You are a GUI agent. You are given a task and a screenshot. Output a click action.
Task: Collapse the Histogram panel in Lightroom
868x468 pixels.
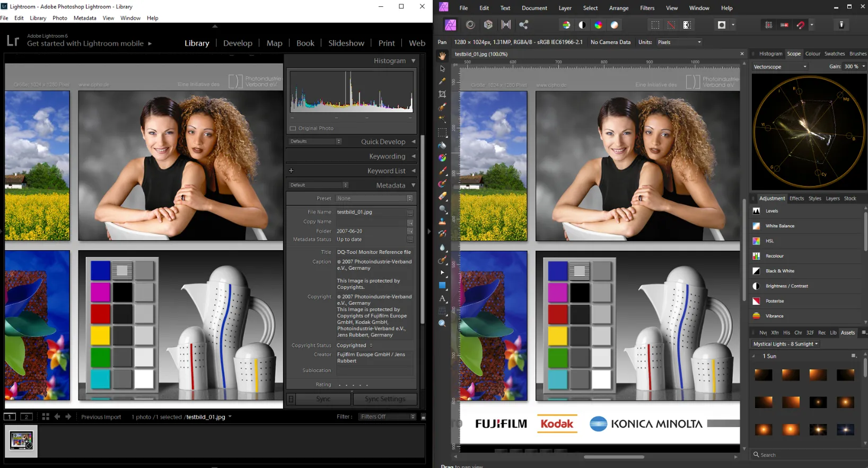tap(414, 61)
